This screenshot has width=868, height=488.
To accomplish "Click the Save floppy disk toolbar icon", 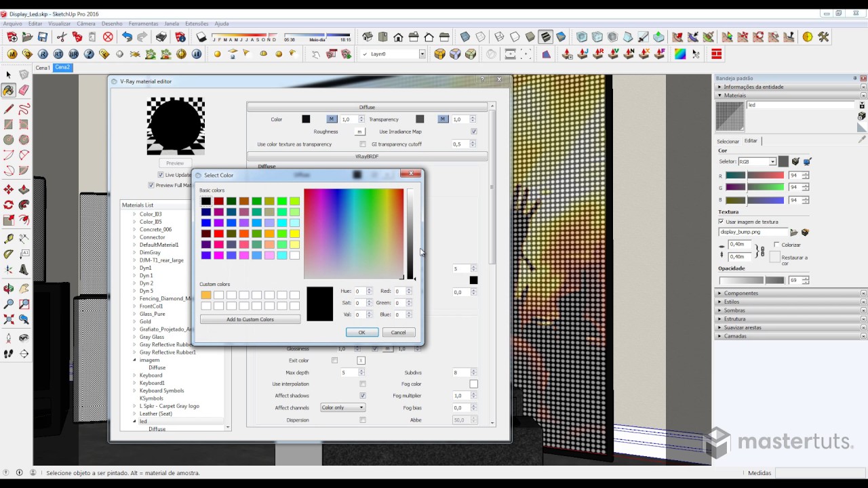I will 43,37.
